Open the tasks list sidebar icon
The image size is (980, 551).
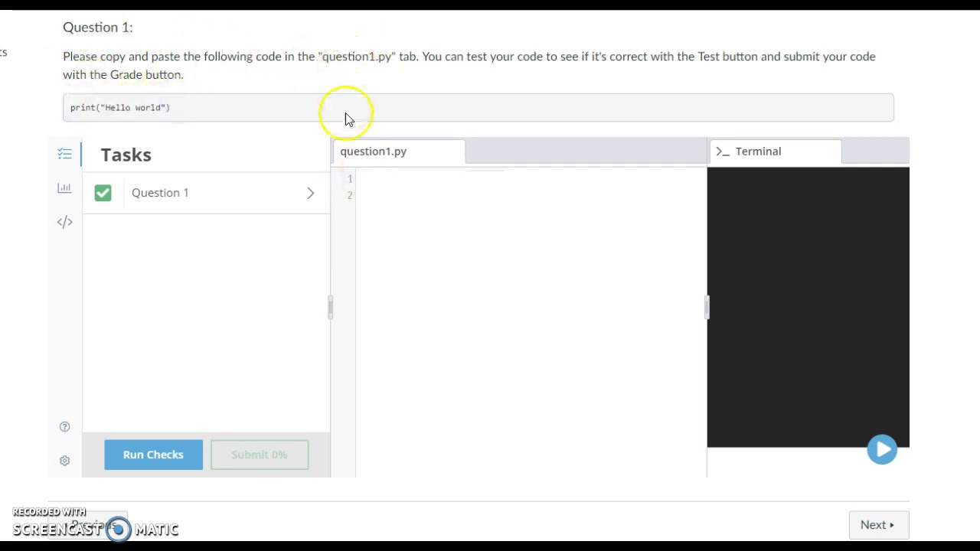[64, 154]
